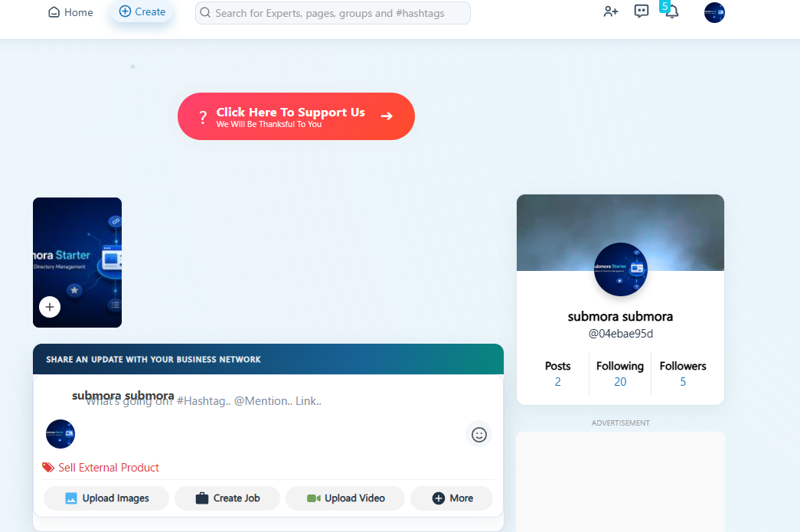
Task: View the Following count list
Action: coord(620,374)
